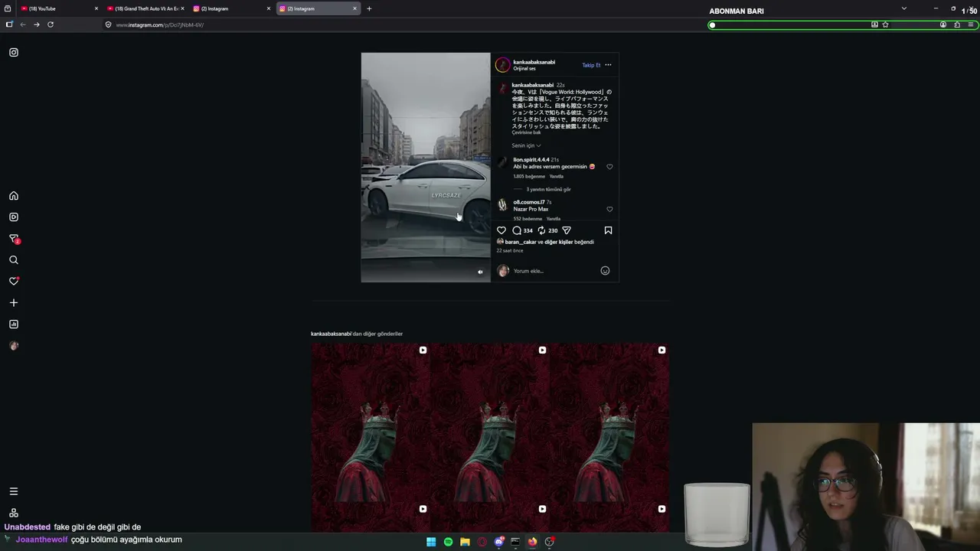Open Messages with unread badge in sidebar
Screen dimensions: 980x551
(14, 239)
